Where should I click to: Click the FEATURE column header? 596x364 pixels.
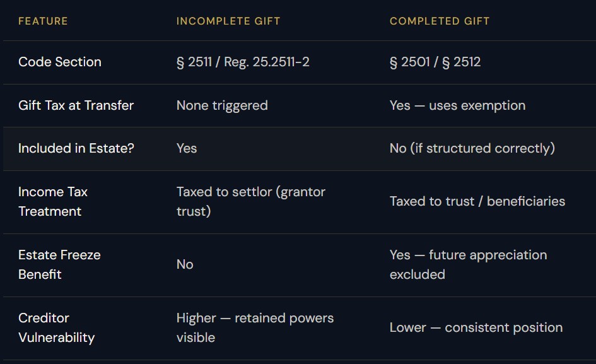click(43, 21)
